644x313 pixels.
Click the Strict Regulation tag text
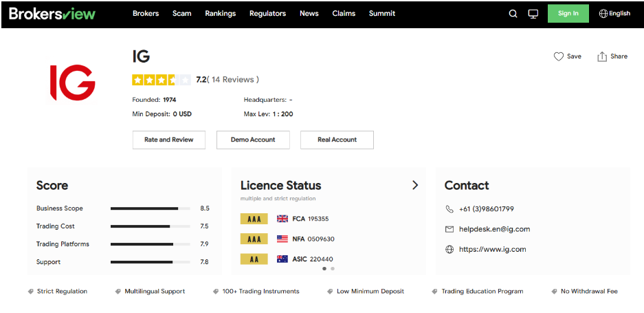click(x=62, y=291)
